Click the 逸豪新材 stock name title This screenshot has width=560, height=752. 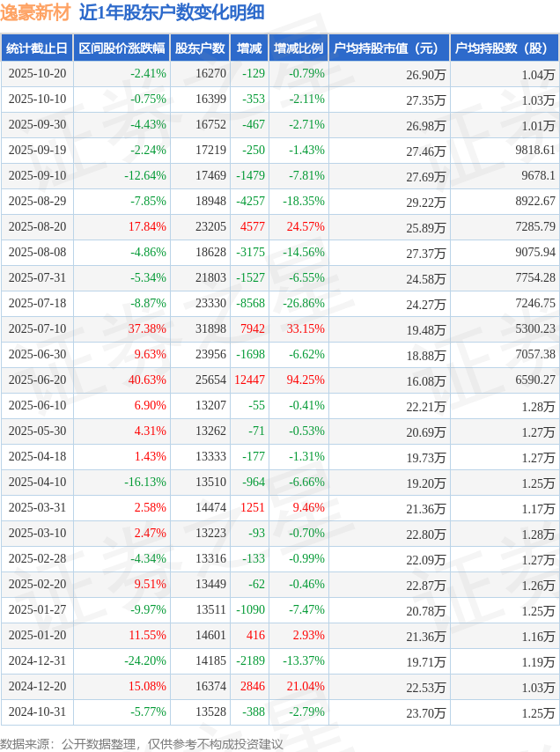coord(35,12)
